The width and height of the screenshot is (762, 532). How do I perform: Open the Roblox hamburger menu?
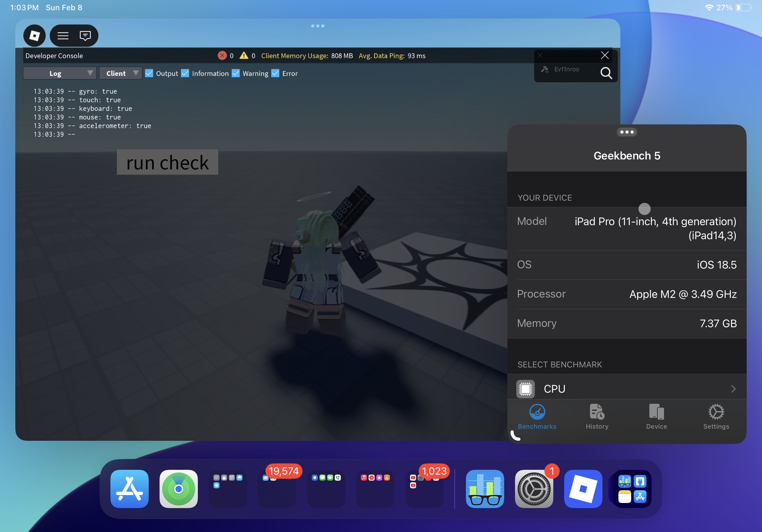tap(63, 35)
